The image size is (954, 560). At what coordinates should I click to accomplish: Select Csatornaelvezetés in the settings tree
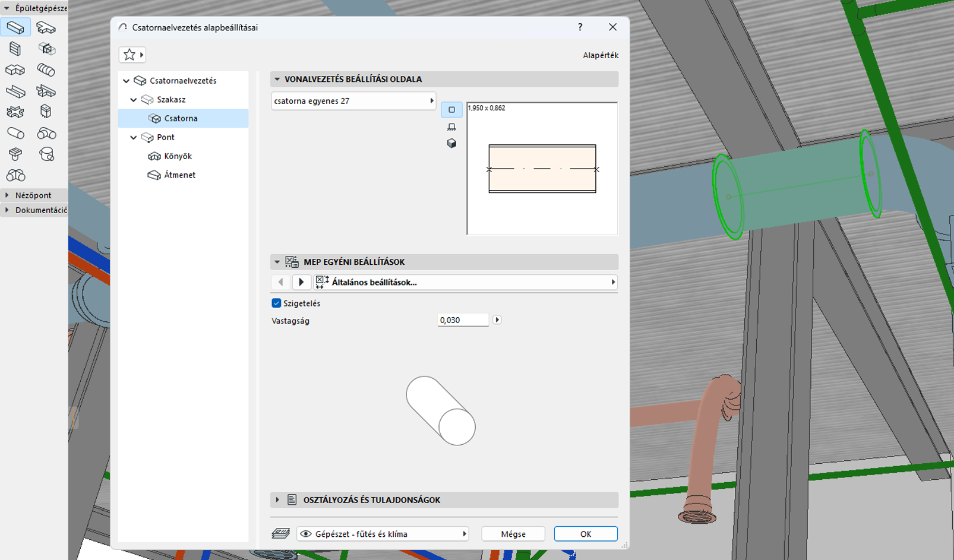coord(183,81)
